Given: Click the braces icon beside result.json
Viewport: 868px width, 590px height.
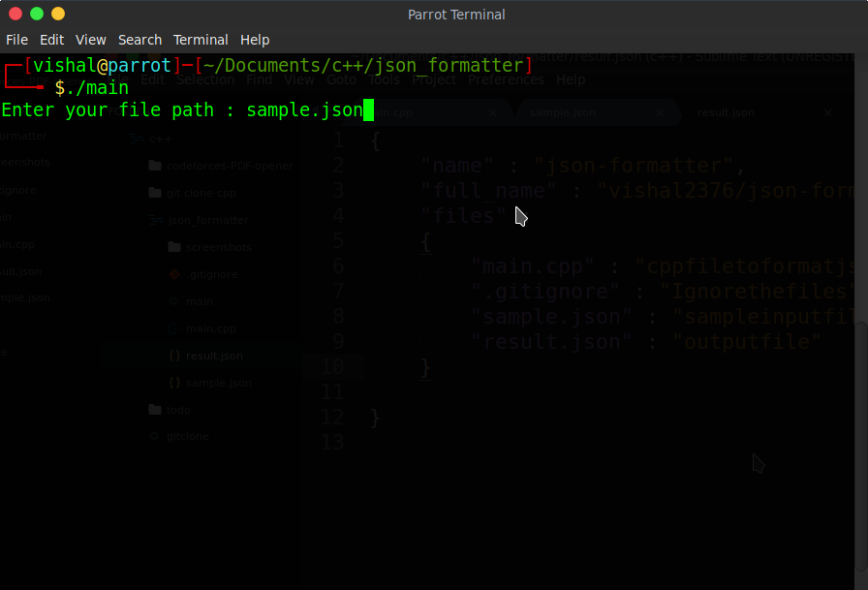Looking at the screenshot, I should coord(174,356).
